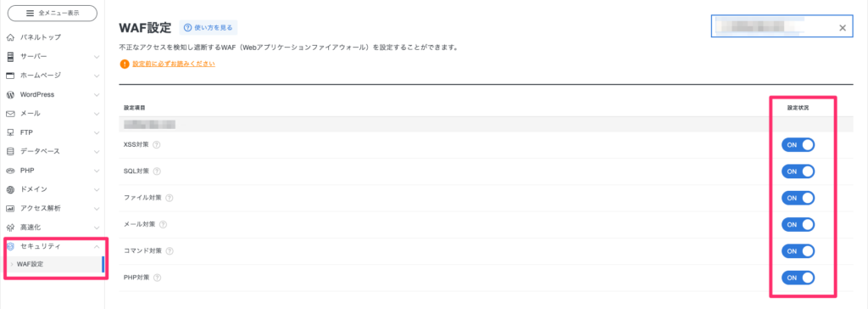The height and width of the screenshot is (309, 868).
Task: Click the help icon next to XSS対策
Action: pyautogui.click(x=156, y=145)
